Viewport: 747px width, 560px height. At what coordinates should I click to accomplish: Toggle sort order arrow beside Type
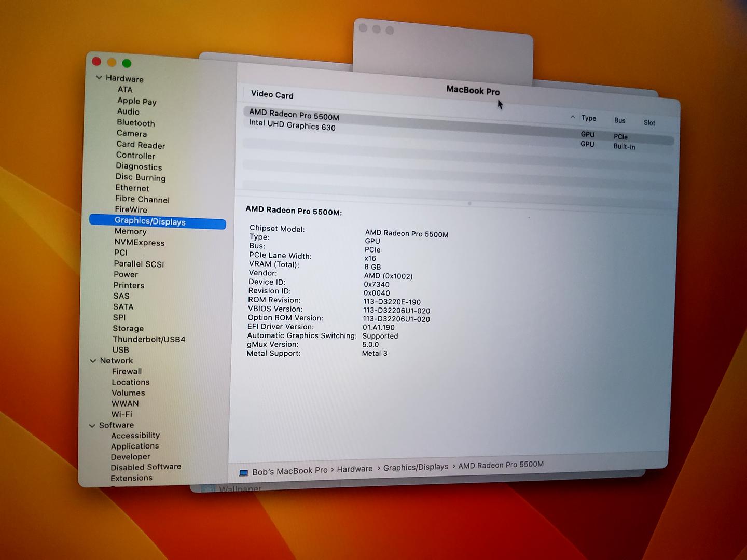coord(573,117)
